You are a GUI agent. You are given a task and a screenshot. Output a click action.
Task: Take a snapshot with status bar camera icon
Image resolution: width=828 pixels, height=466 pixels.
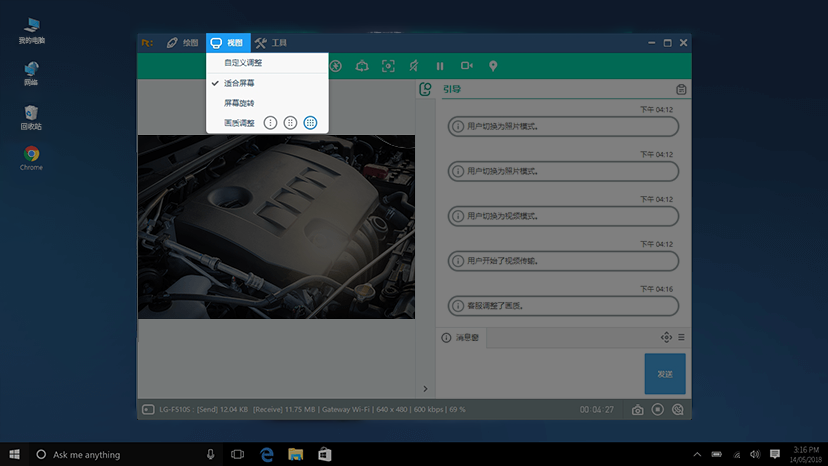click(x=637, y=410)
